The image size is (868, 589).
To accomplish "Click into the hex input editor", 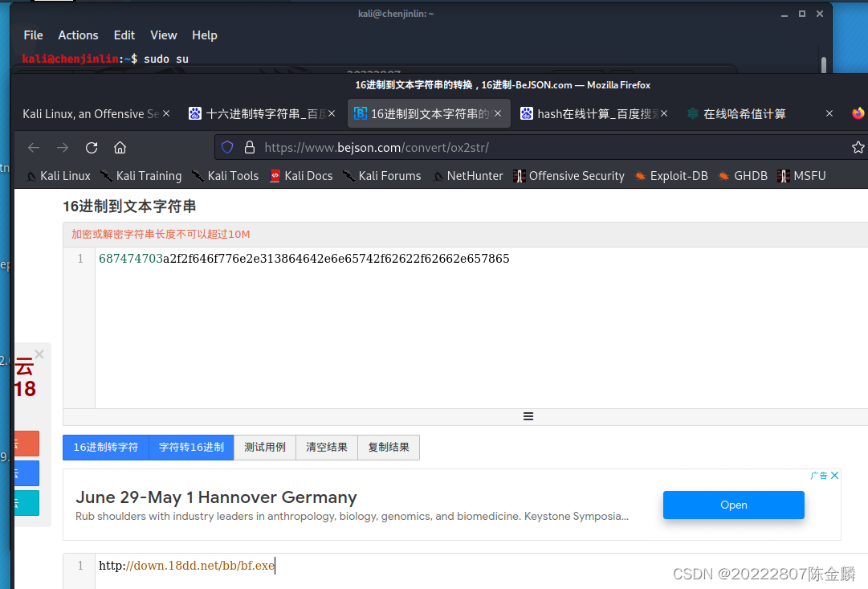I will point(482,328).
